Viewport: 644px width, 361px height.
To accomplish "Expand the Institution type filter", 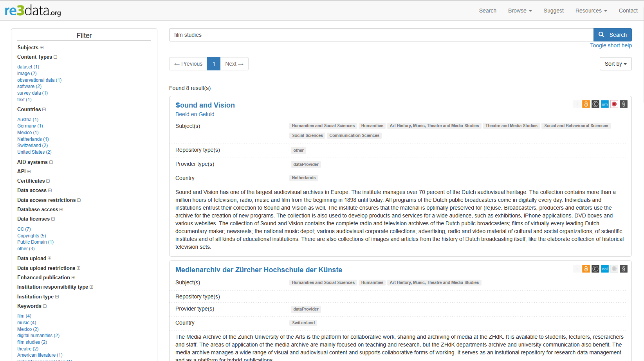I will coord(57,297).
